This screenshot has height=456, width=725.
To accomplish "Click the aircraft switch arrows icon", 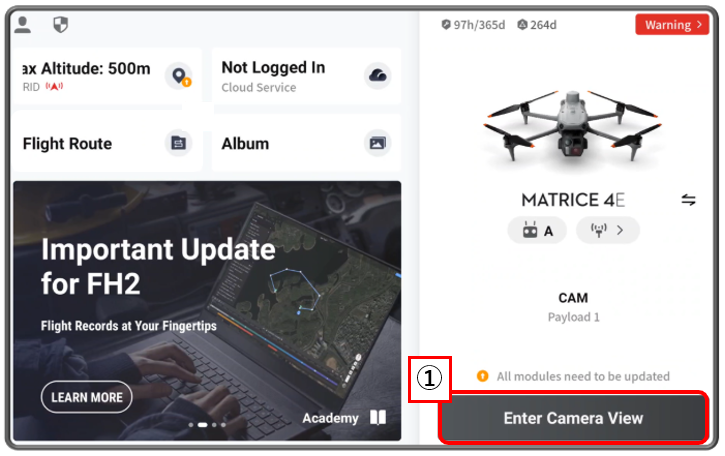I will click(688, 200).
